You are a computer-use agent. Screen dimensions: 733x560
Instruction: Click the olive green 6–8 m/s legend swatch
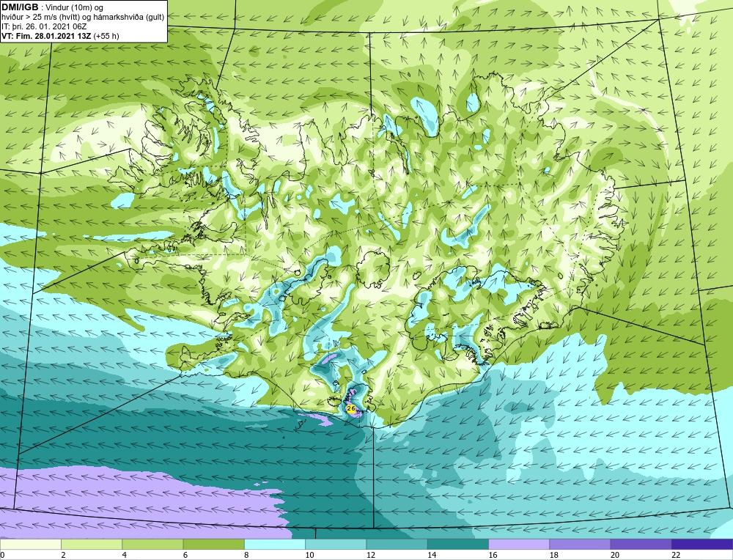(x=213, y=544)
